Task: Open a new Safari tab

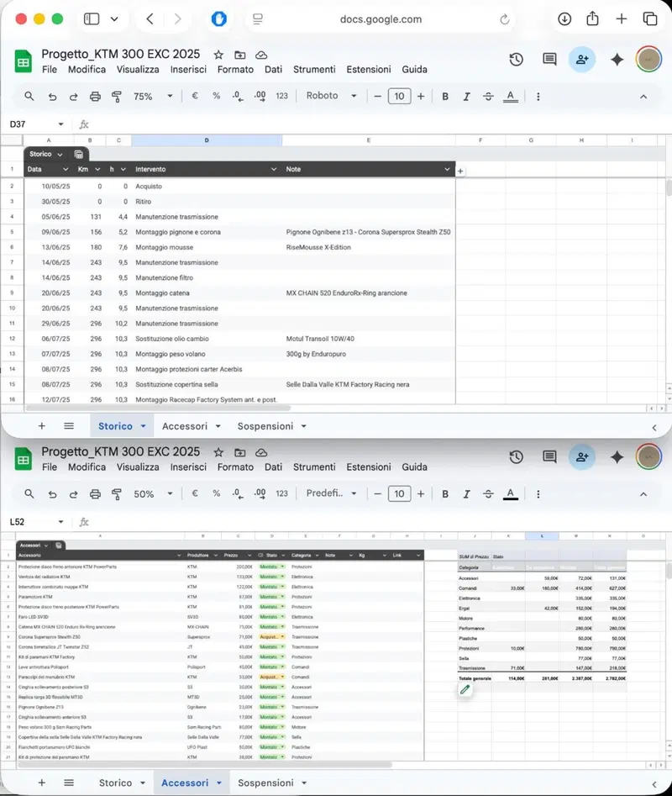Action: [622, 19]
